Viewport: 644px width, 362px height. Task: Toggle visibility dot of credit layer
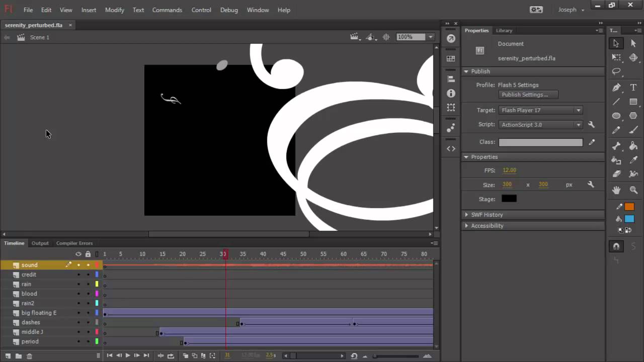tap(78, 275)
